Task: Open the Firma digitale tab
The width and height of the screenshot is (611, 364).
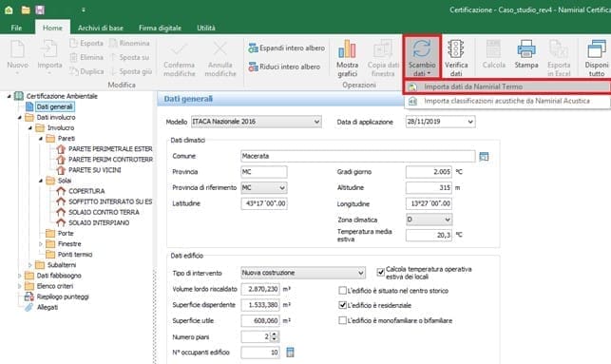Action: [x=160, y=28]
